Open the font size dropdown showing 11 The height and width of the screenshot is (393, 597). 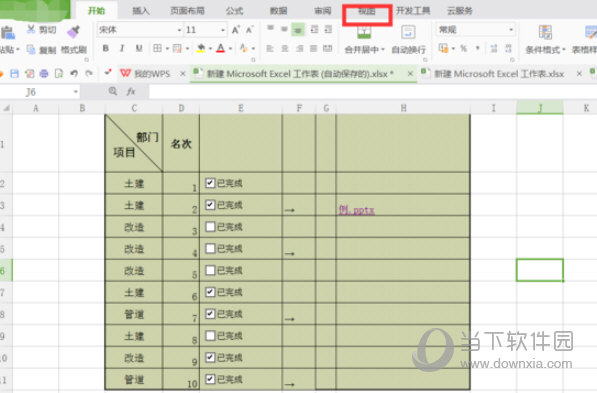223,30
